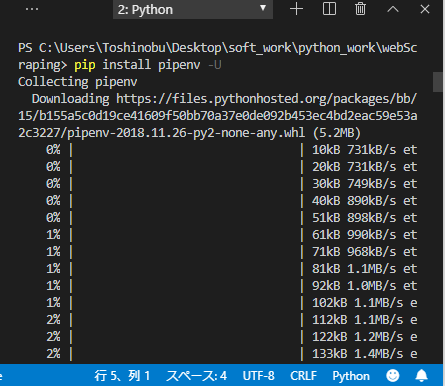The image size is (445, 386).
Task: Click the terminal vertical scrollbar thumb
Action: click(439, 82)
